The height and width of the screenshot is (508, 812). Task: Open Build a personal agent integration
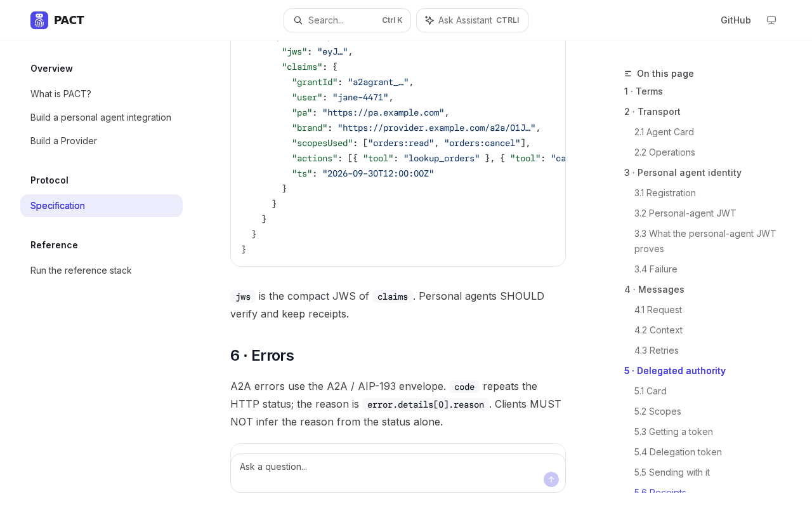point(101,117)
